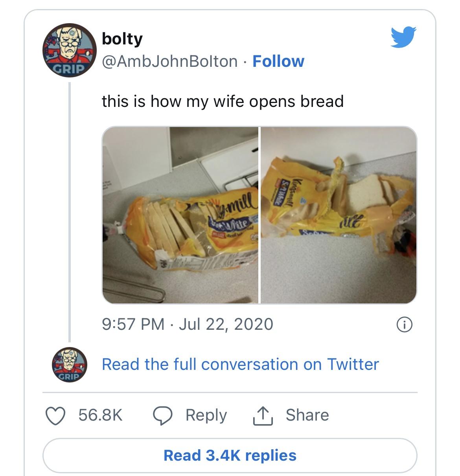Click the small avatar beside the conversation link
This screenshot has width=460, height=476.
[x=70, y=365]
